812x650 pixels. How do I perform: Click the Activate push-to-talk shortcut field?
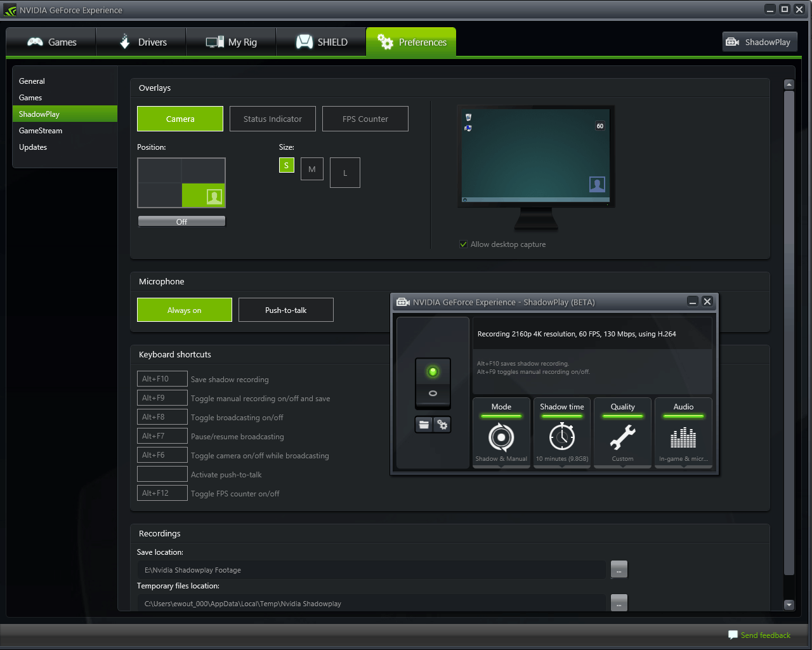click(x=162, y=474)
